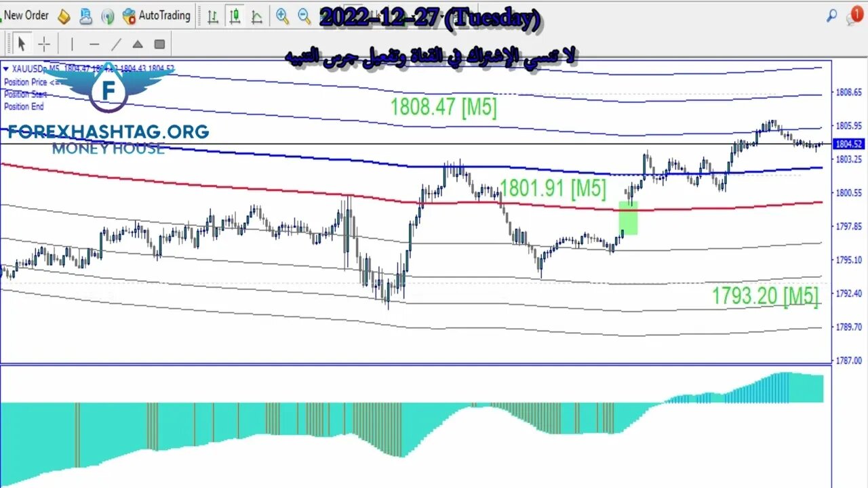Click the current price tag 1804.52

point(849,144)
